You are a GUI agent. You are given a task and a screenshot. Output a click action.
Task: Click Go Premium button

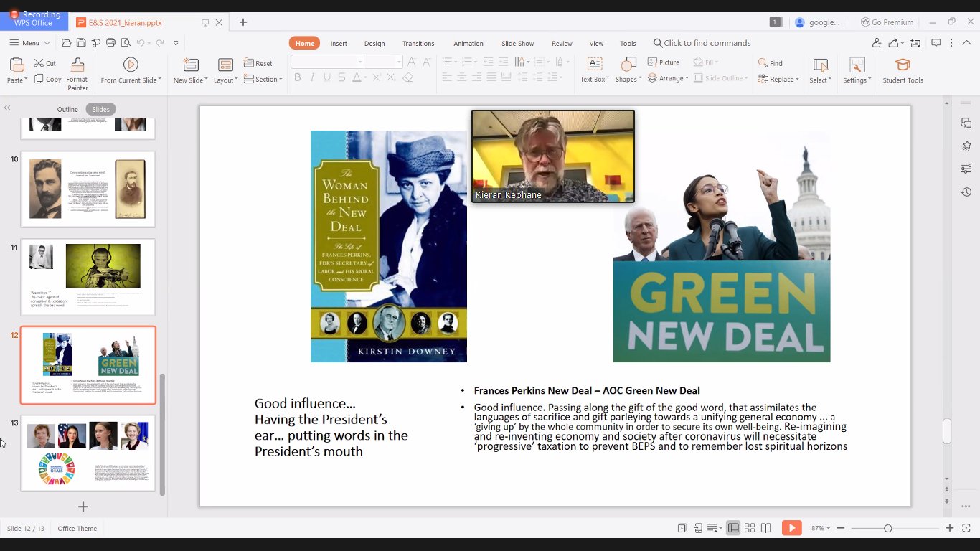(887, 22)
